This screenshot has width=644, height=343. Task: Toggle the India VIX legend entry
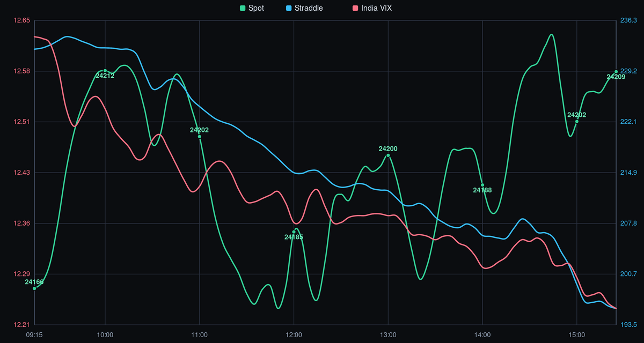coord(372,8)
